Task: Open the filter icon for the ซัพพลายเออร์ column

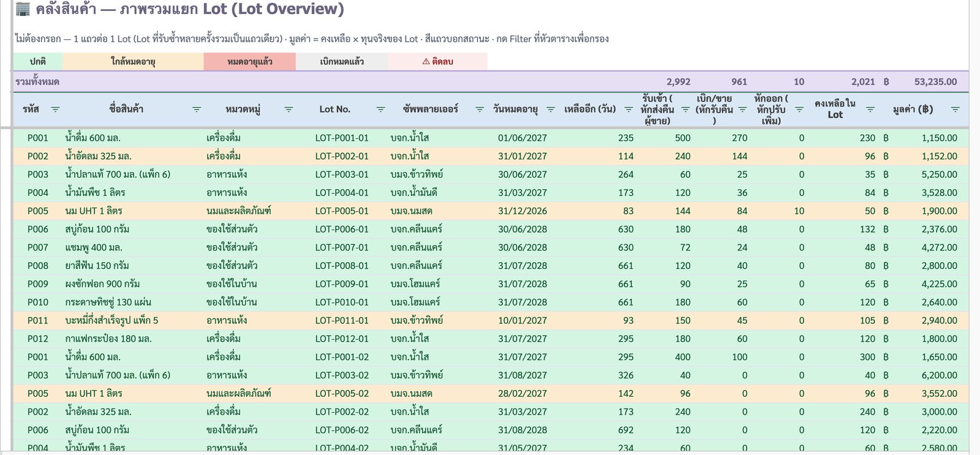Action: click(480, 110)
